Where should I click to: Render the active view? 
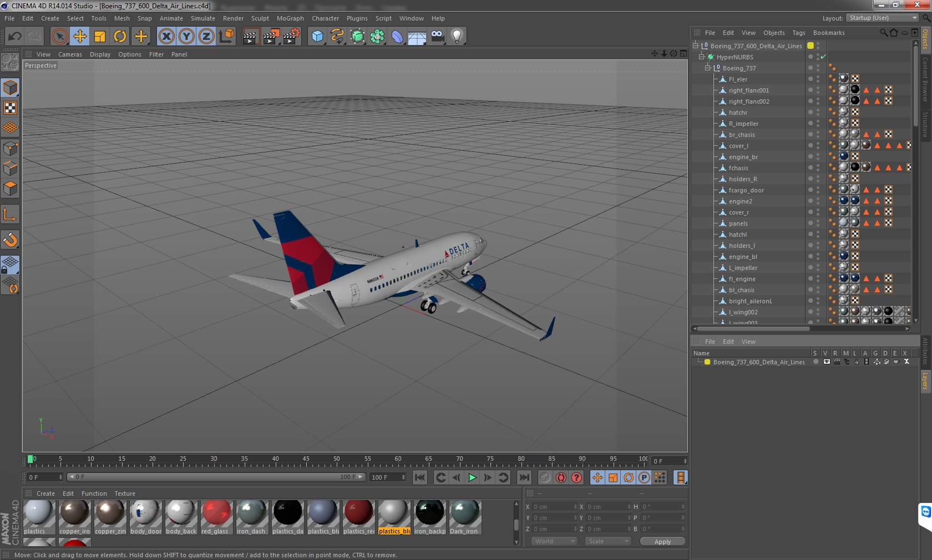251,37
